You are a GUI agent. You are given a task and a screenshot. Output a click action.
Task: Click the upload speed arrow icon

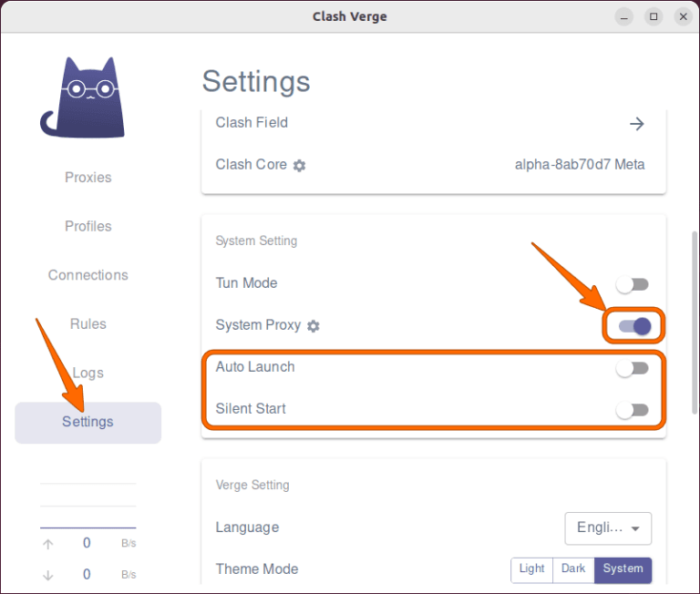[48, 544]
